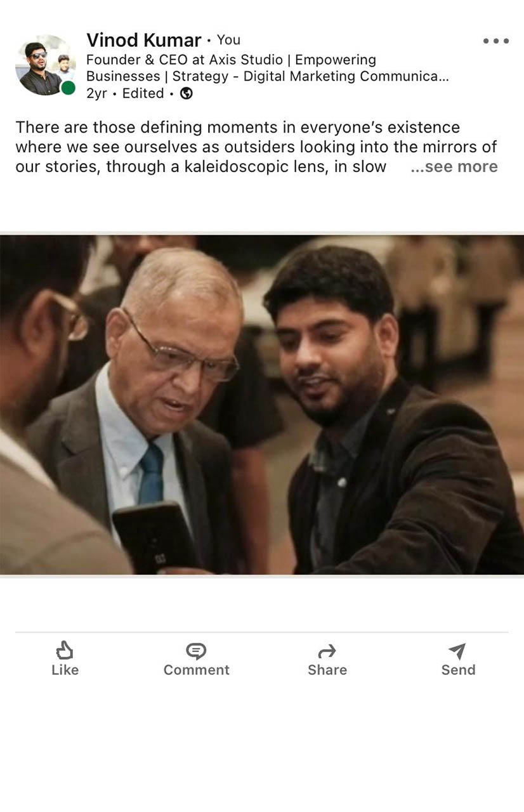The width and height of the screenshot is (524, 812).
Task: Open the Vinod Kumar name link
Action: (x=144, y=40)
